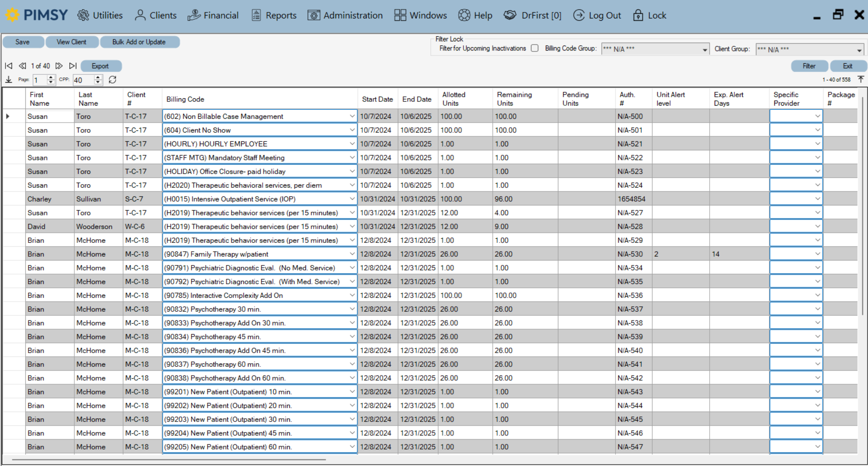Open the Utilities settings gear icon

(84, 15)
